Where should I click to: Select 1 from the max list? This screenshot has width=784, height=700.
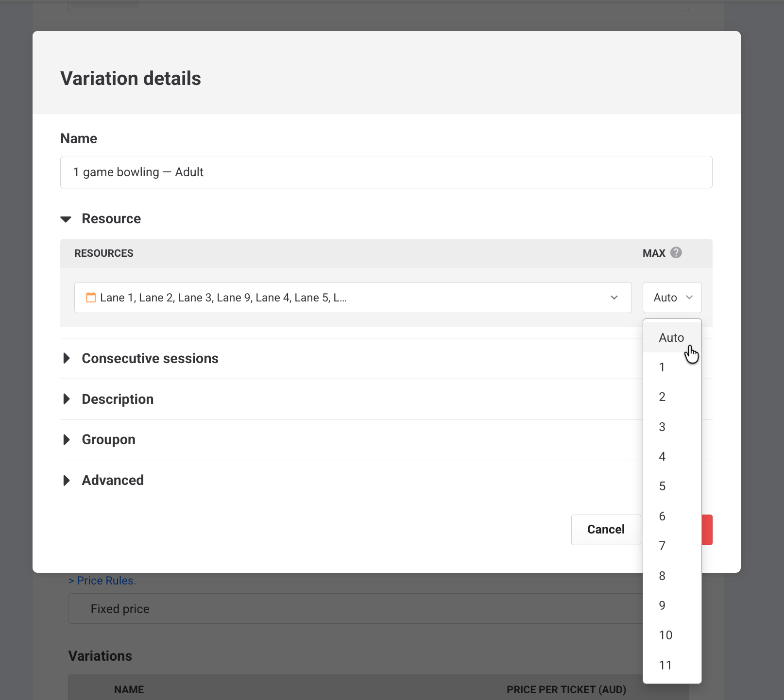pyautogui.click(x=672, y=367)
